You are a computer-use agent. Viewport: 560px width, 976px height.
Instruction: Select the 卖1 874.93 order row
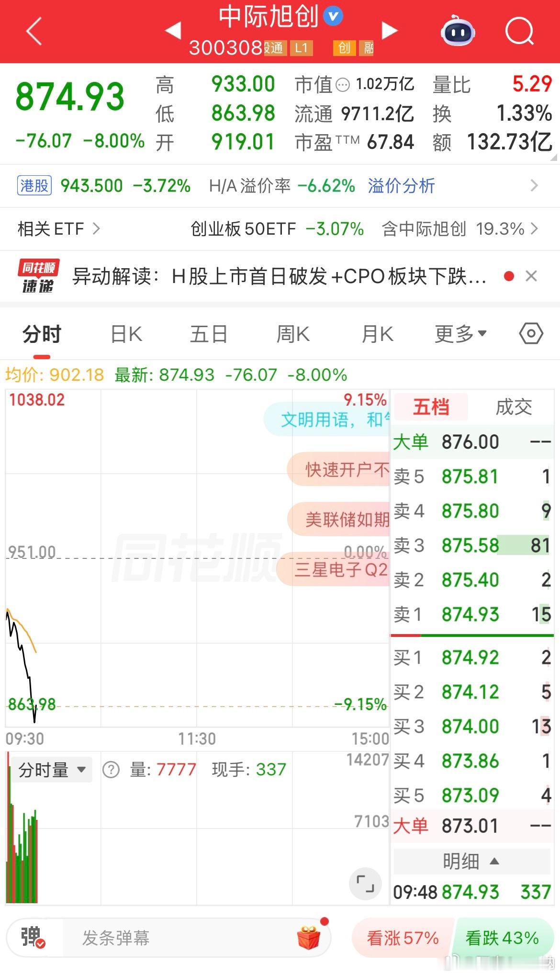tap(472, 614)
